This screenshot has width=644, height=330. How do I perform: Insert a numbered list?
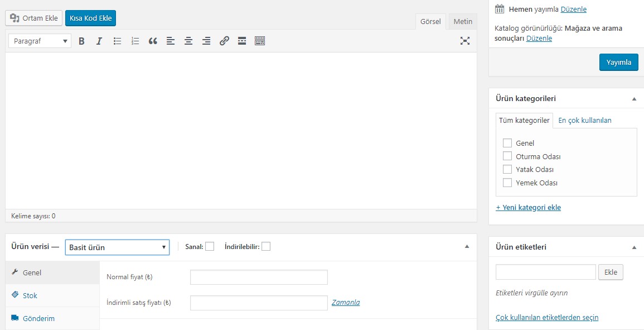[135, 41]
